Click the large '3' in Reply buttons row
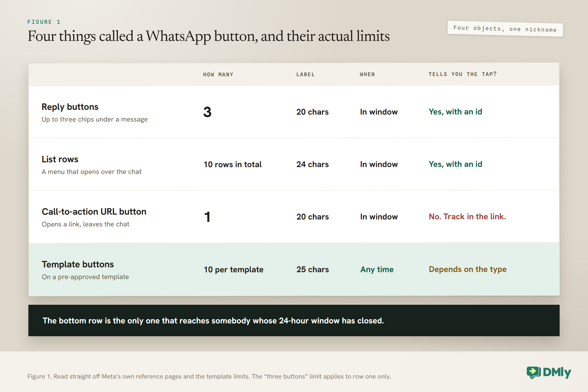The image size is (588, 392). tap(207, 112)
